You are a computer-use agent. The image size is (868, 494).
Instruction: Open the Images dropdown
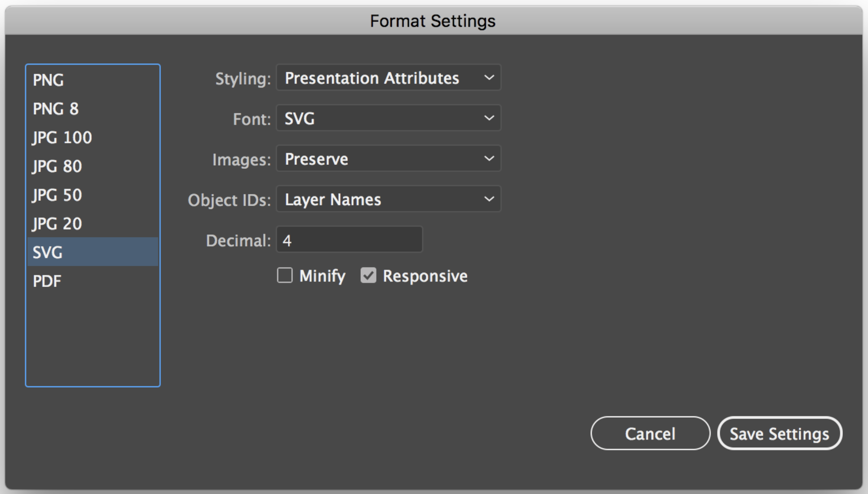389,158
